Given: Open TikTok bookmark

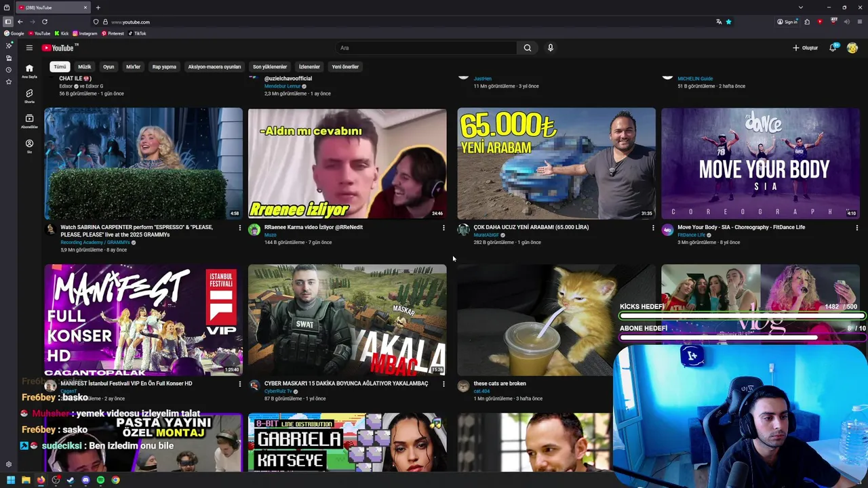Looking at the screenshot, I should tap(136, 33).
